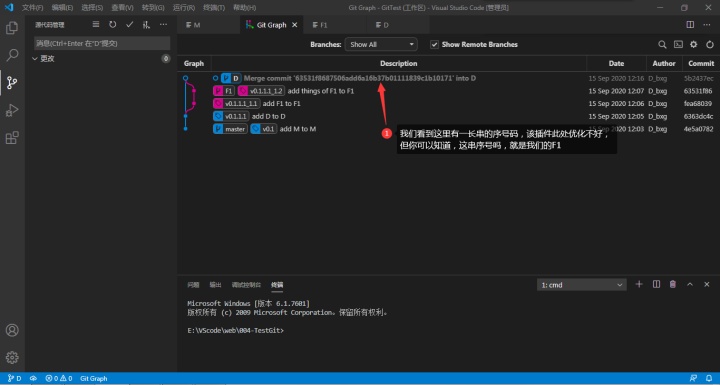Maximize the terminal panel size

(690, 284)
